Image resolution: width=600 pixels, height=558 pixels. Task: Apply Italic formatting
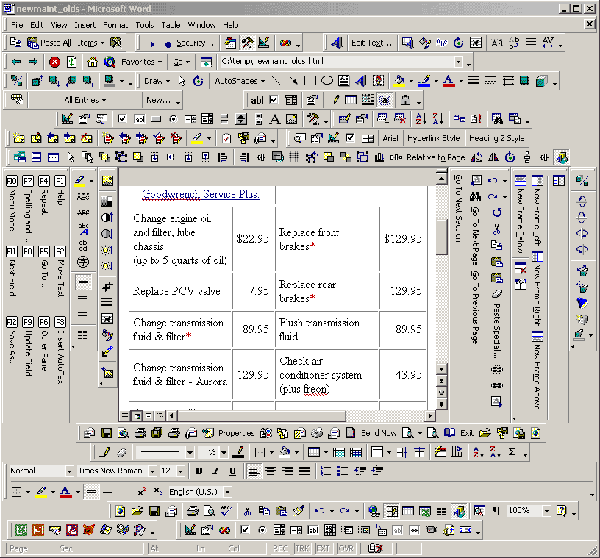click(215, 471)
